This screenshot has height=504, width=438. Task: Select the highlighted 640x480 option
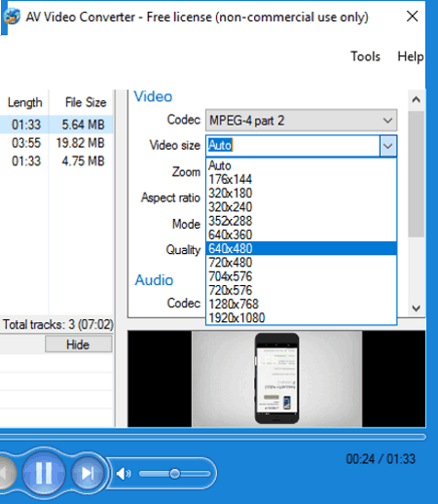tap(301, 248)
